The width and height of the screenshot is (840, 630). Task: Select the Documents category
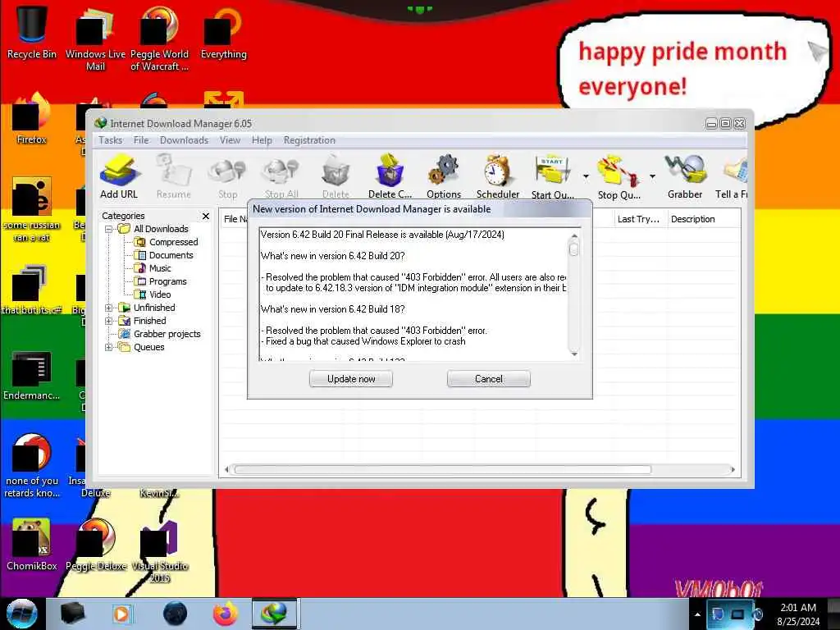[171, 256]
